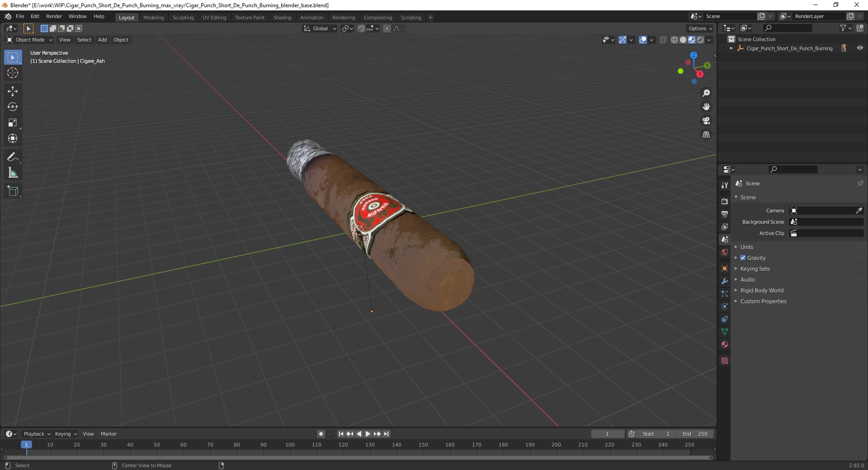
Task: Open the File menu
Action: [20, 16]
